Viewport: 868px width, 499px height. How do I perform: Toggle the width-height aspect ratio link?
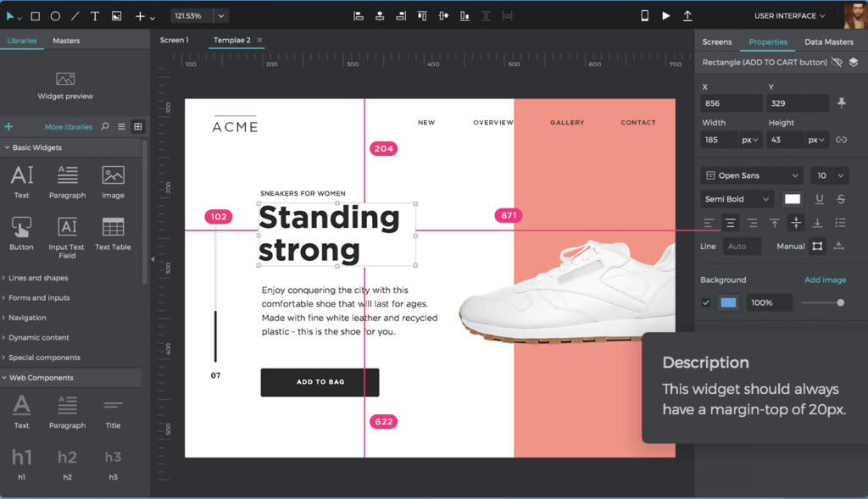841,140
